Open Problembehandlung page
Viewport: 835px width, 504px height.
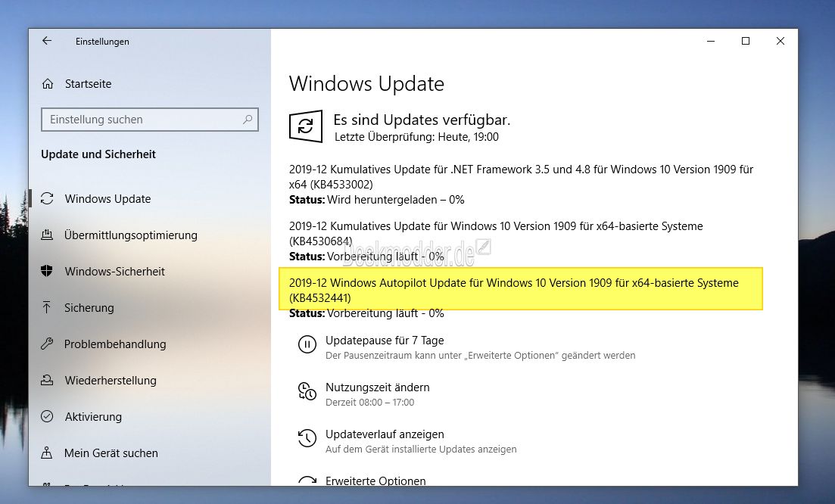pos(115,344)
